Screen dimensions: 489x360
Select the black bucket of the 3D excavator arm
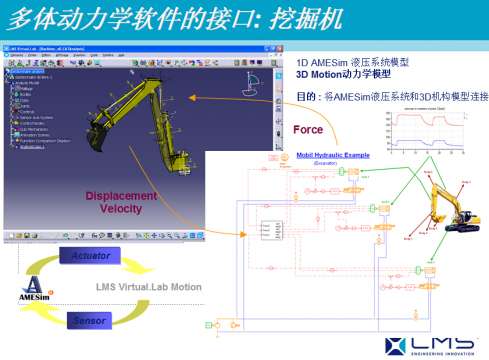pyautogui.click(x=97, y=138)
